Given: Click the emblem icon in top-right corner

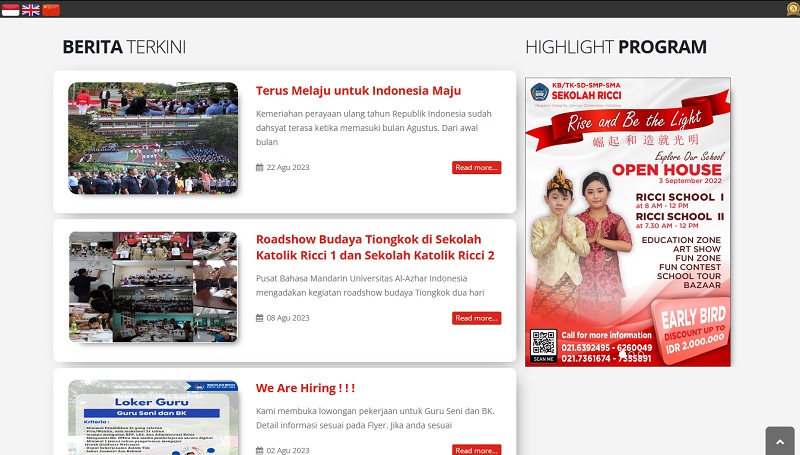Looking at the screenshot, I should pyautogui.click(x=794, y=9).
